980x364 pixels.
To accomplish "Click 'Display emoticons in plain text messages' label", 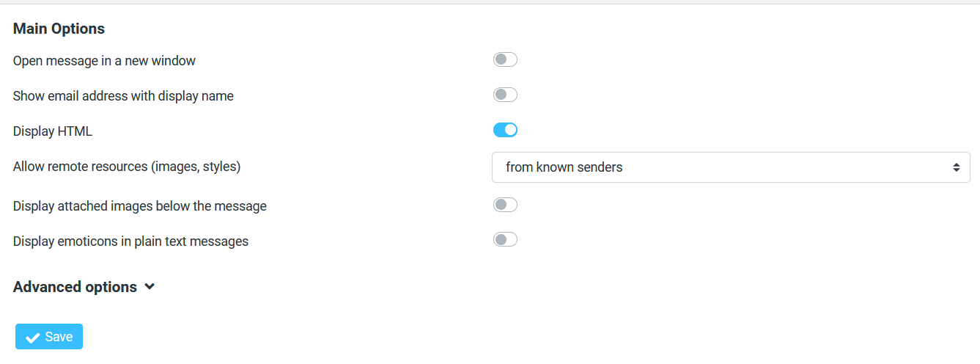I will point(130,241).
